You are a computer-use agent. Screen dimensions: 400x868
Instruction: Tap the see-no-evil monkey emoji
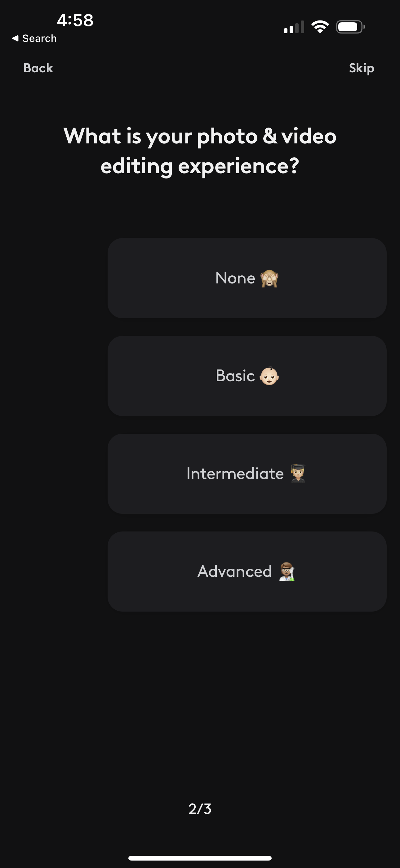pos(269,278)
